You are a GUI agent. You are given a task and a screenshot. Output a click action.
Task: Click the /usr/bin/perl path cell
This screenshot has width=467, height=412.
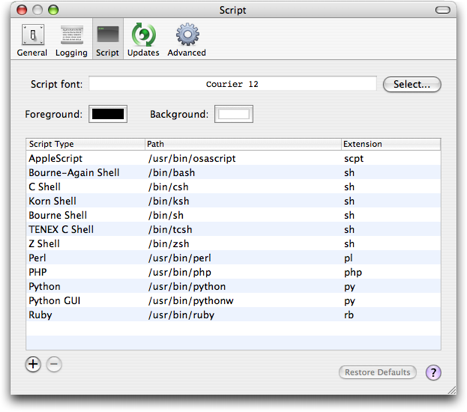click(180, 258)
